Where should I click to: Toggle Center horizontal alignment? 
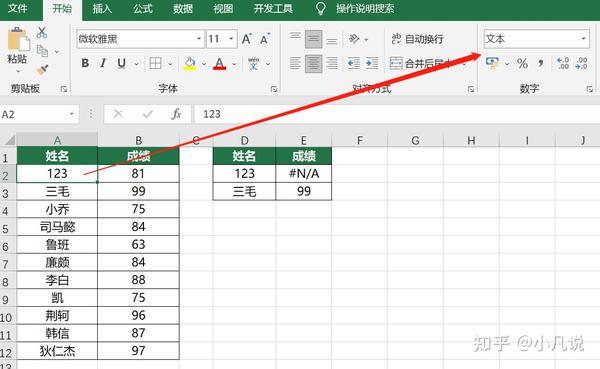pyautogui.click(x=313, y=64)
